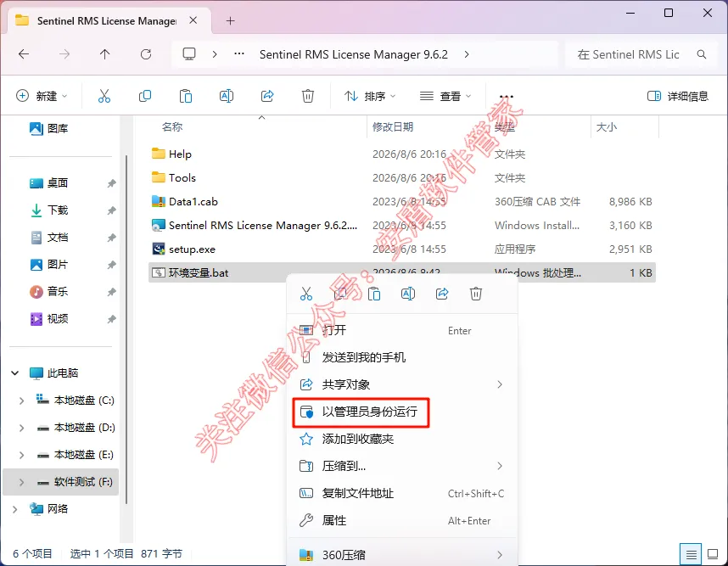Click the Delete trash icon in the toolbar
The image size is (728, 566).
pyautogui.click(x=308, y=96)
